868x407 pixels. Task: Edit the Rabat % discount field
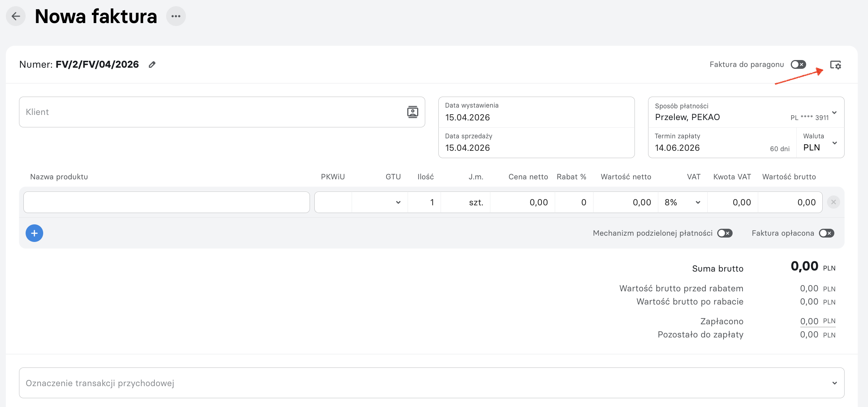pyautogui.click(x=574, y=202)
